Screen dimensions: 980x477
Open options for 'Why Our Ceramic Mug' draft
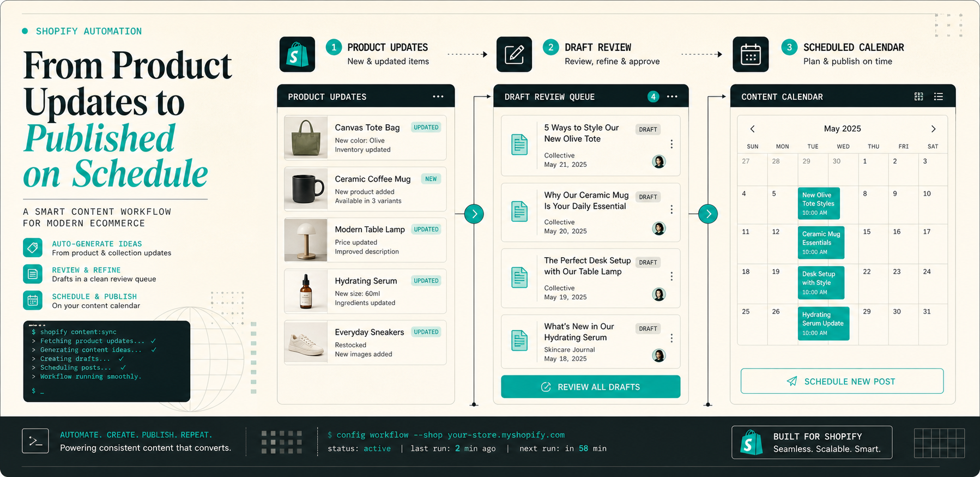tap(672, 209)
